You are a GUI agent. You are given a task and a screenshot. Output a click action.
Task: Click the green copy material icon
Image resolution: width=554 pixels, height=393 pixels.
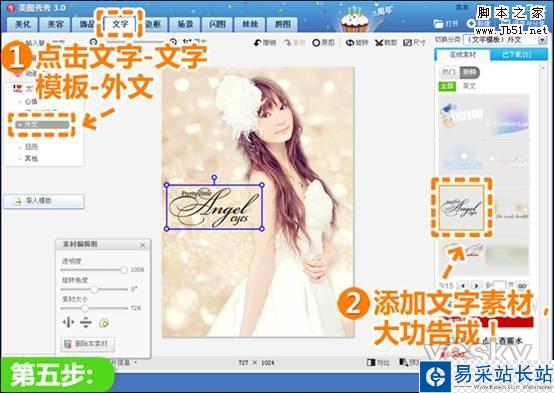pyautogui.click(x=104, y=323)
